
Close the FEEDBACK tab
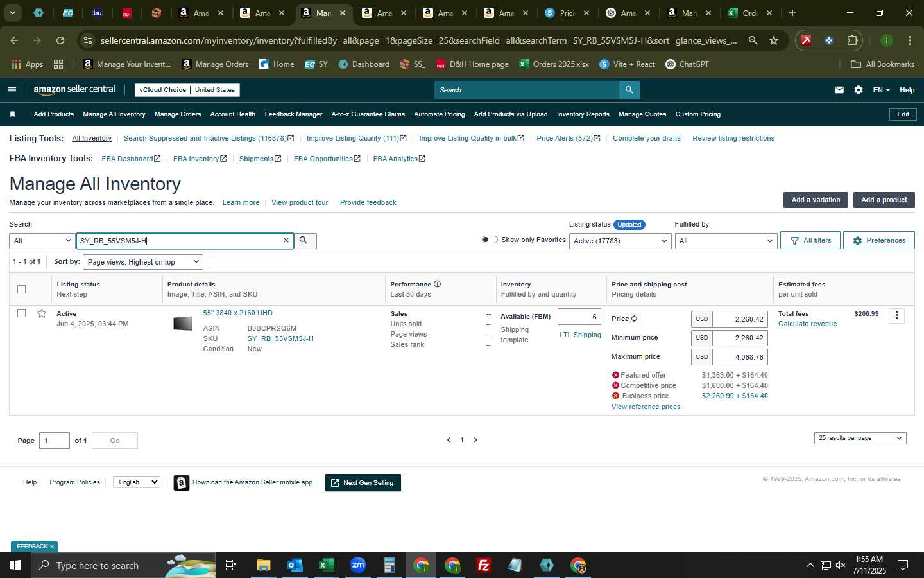pyautogui.click(x=52, y=547)
